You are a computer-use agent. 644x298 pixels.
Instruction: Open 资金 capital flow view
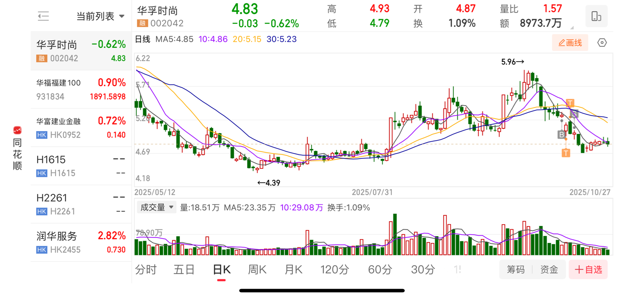pyautogui.click(x=549, y=270)
